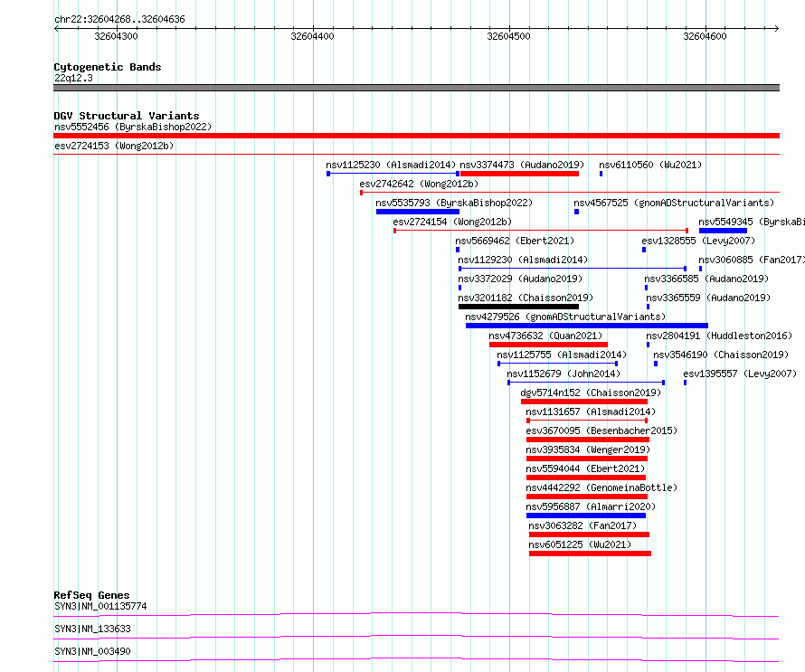Open nsv2804191 (Huddleston2016) variant

coord(719,336)
